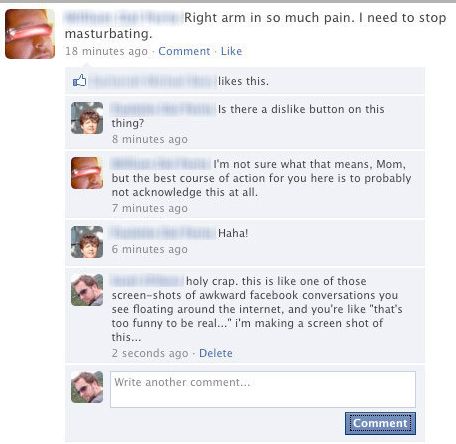Click the blue Comment submit button

pyautogui.click(x=380, y=423)
